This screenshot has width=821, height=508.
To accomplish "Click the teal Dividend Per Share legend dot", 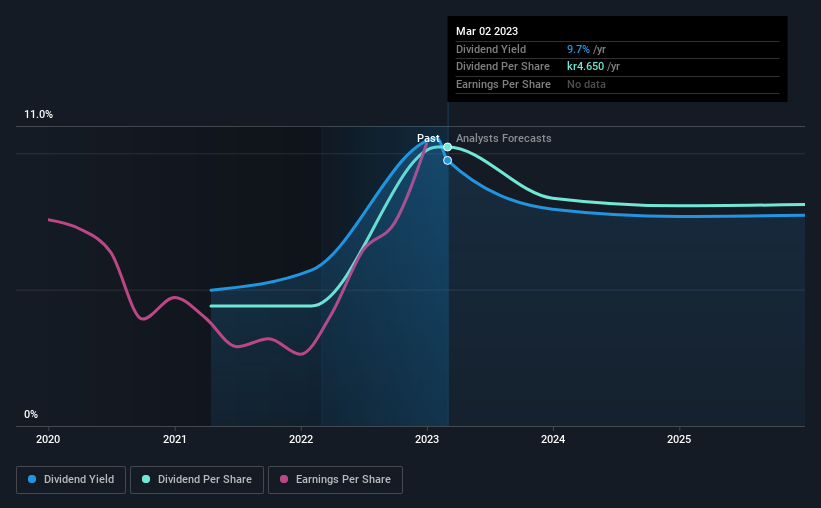I will click(x=146, y=479).
